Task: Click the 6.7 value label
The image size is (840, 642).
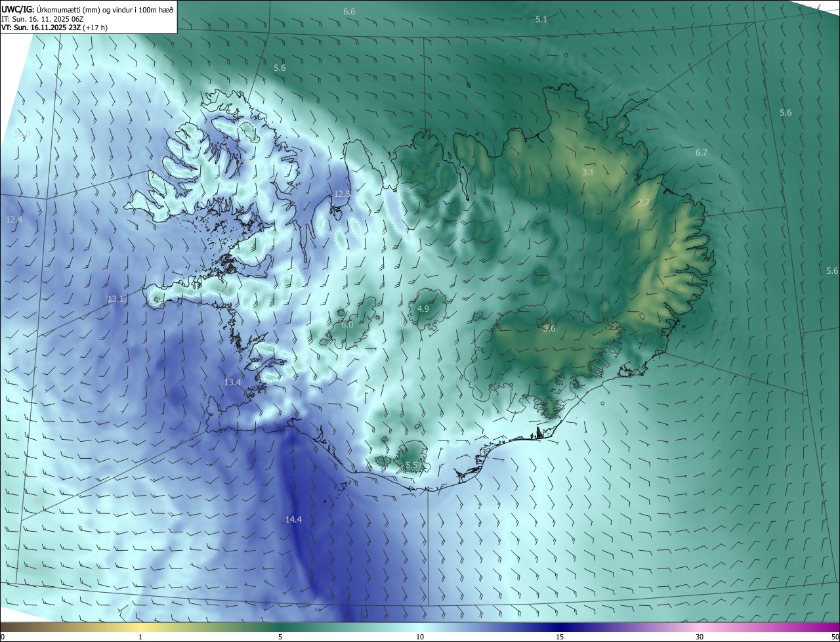Action: pos(702,152)
